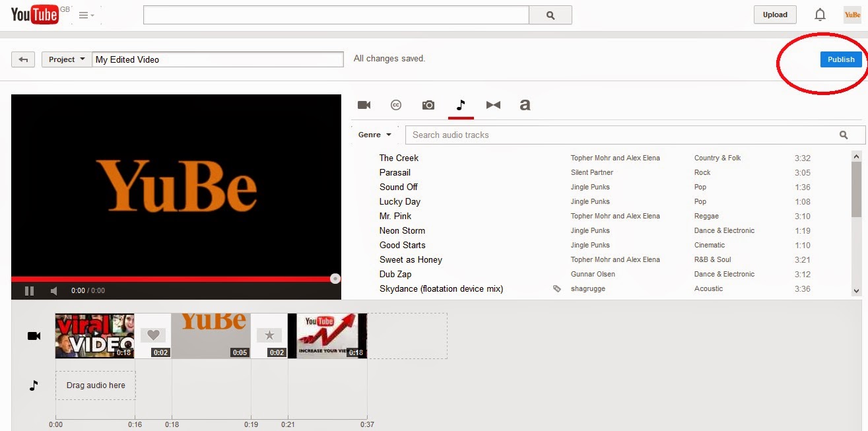Open the YouTube guide menu dropdown
This screenshot has height=431, width=868.
coord(87,15)
